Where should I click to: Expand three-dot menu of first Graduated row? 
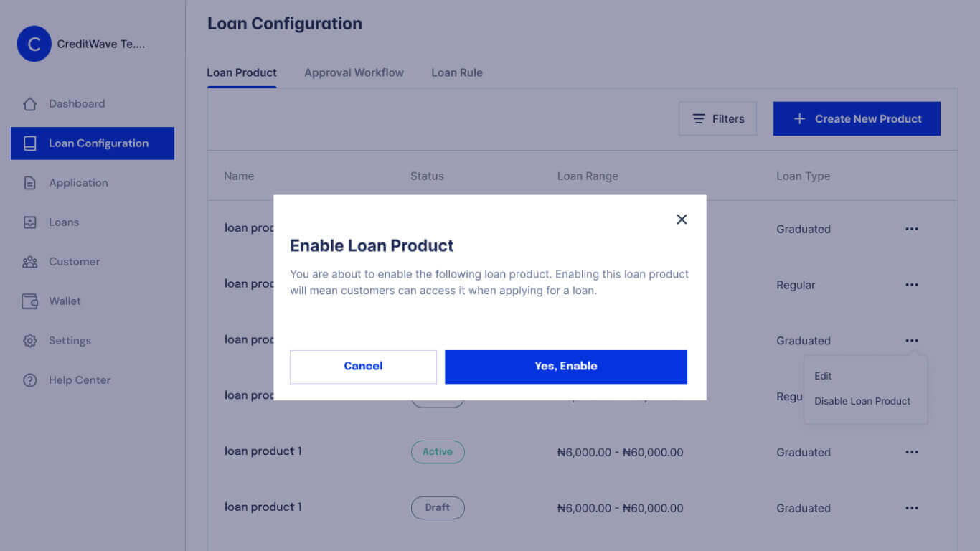coord(911,229)
